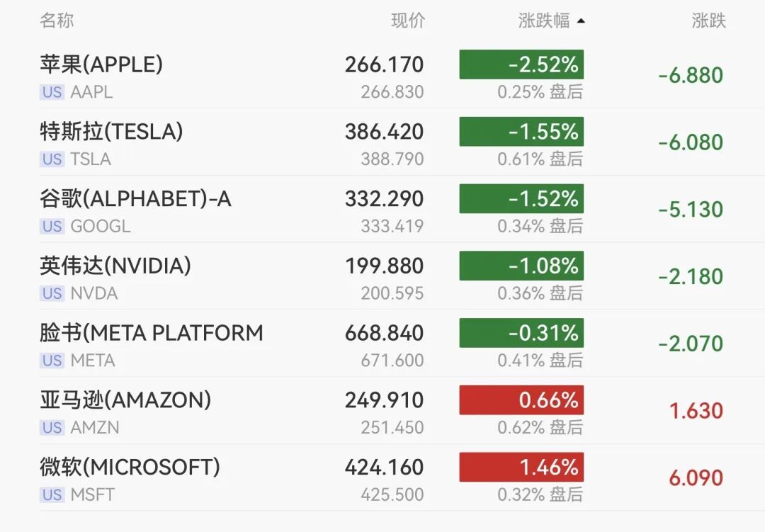
Task: Click the US market badge beside TSLA
Action: point(52,159)
